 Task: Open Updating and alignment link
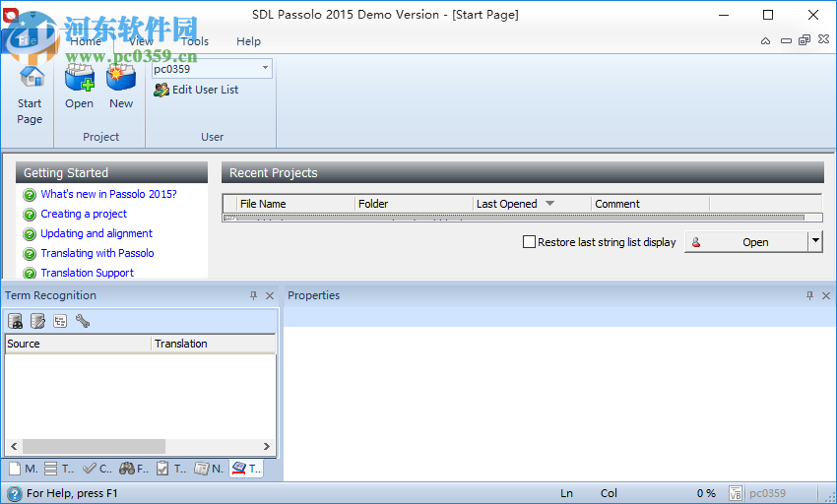[97, 233]
